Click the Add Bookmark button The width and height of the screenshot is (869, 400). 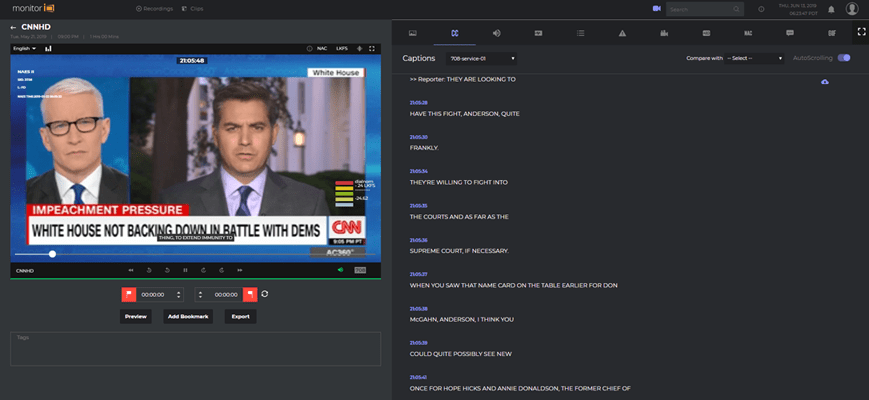point(188,316)
